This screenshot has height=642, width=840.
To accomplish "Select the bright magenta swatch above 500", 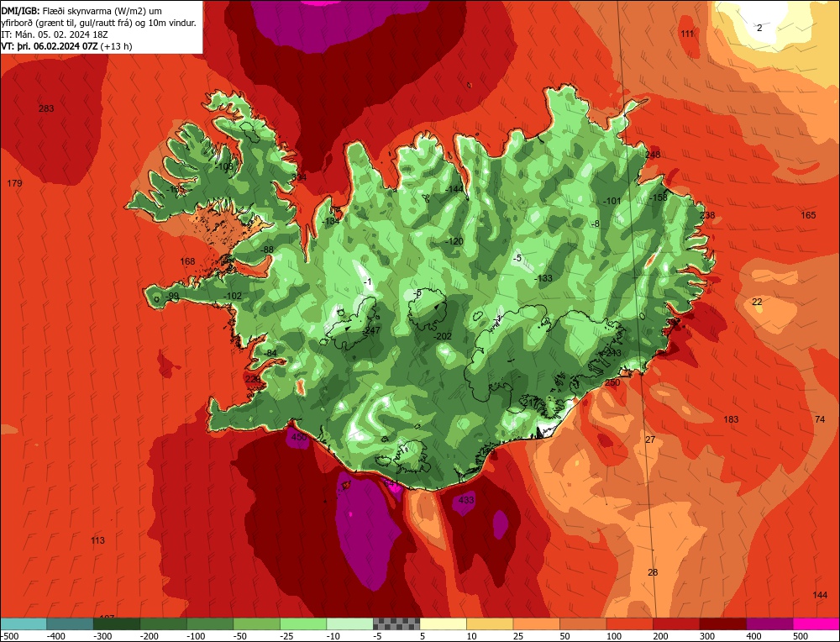I will point(816,624).
